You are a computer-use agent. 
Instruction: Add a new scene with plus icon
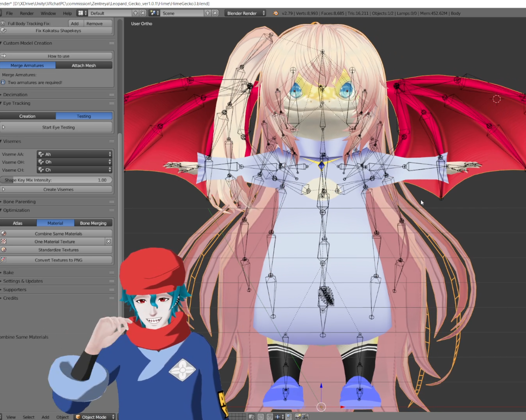click(208, 13)
